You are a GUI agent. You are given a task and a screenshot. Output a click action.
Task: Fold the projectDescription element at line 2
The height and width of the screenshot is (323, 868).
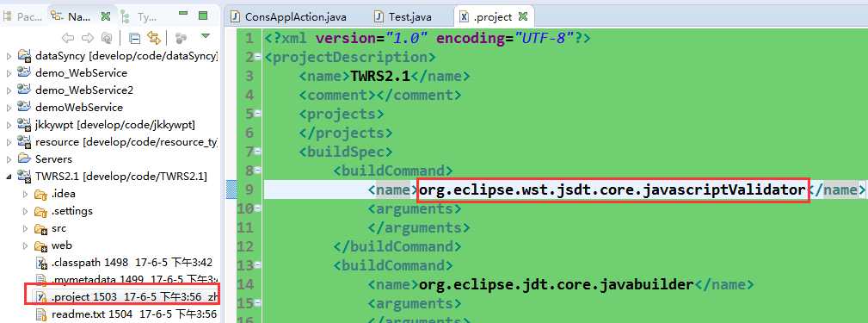[x=259, y=57]
